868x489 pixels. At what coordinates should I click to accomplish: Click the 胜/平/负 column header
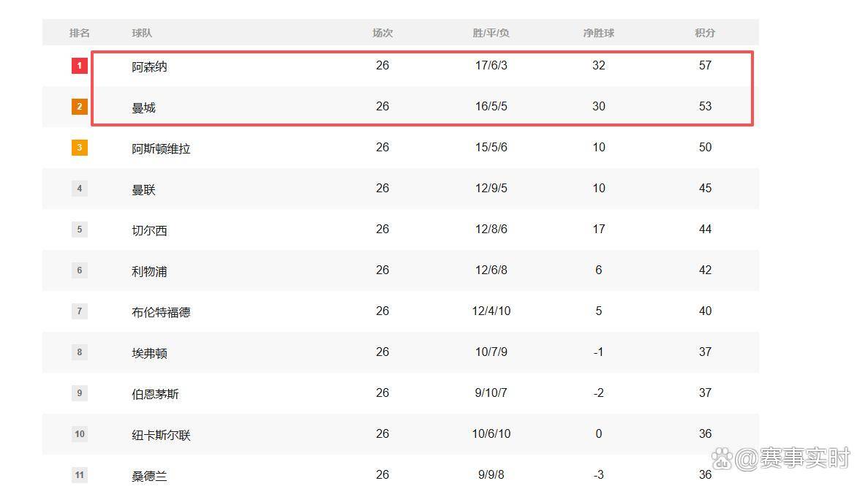pos(491,33)
